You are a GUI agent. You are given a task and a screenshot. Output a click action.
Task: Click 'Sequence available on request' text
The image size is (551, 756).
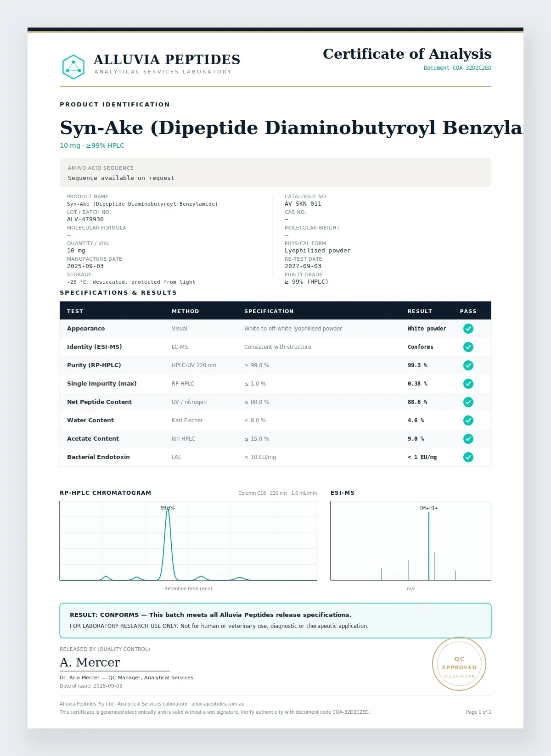pyautogui.click(x=121, y=178)
